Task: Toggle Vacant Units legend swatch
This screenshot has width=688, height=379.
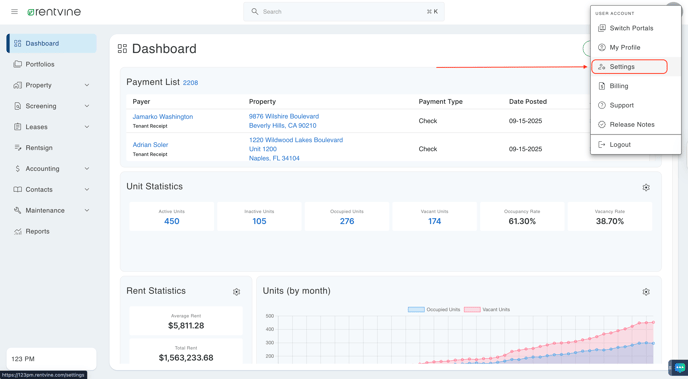Action: [472, 309]
